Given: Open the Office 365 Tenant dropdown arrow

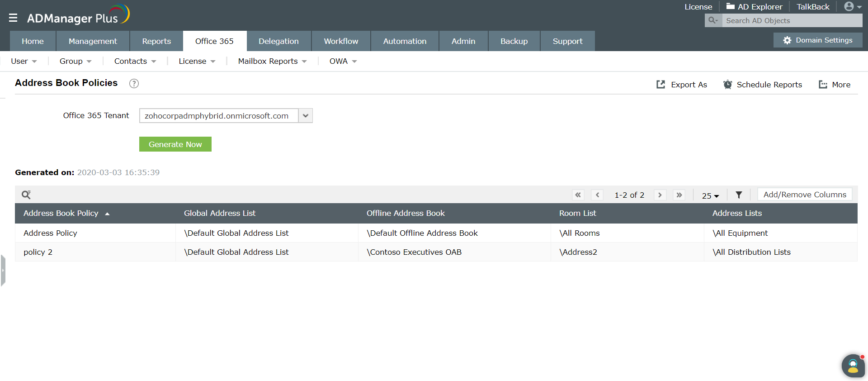Looking at the screenshot, I should tap(306, 116).
